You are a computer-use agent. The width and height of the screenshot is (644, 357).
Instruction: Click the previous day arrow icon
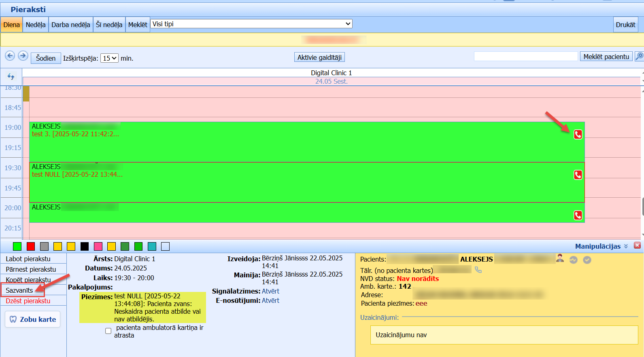(10, 56)
